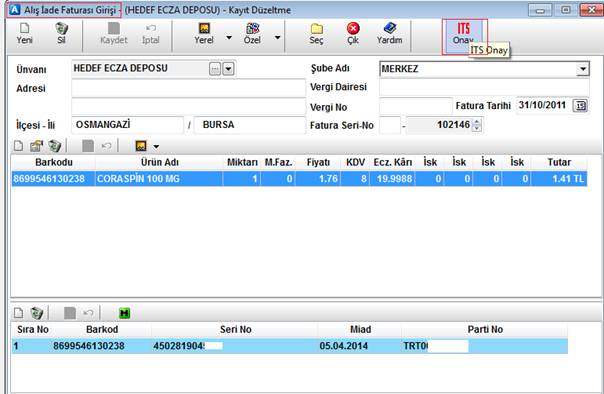Expand the Ünvanı dropdown arrow
This screenshot has width=604, height=394.
(228, 69)
